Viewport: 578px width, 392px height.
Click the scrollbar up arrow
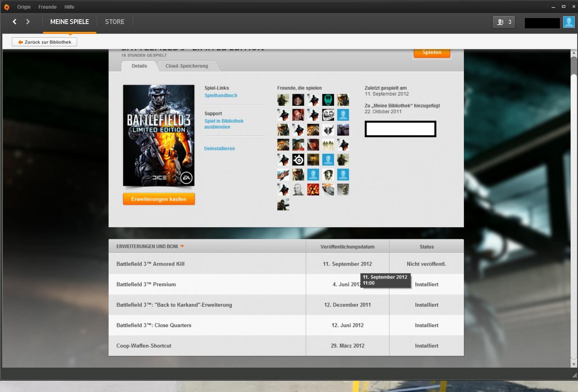[x=574, y=53]
